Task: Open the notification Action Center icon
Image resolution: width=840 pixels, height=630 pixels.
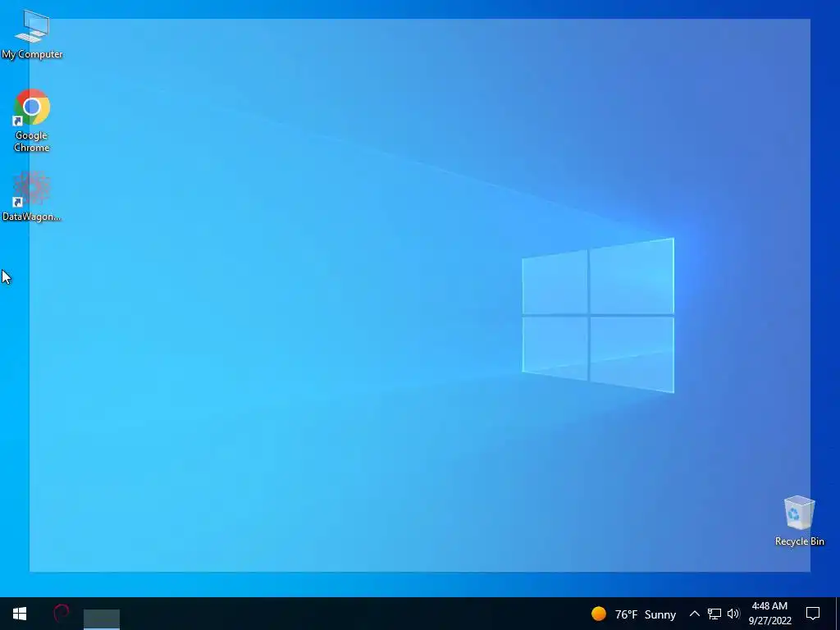Action: pos(813,614)
